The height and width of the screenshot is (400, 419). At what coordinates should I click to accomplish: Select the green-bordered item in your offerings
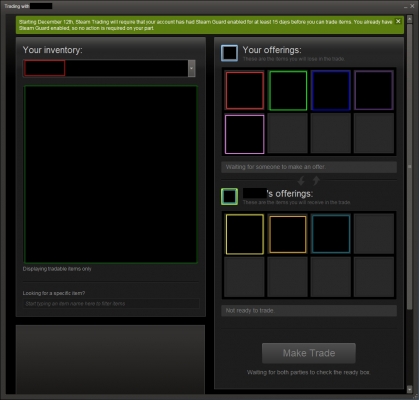tap(288, 90)
